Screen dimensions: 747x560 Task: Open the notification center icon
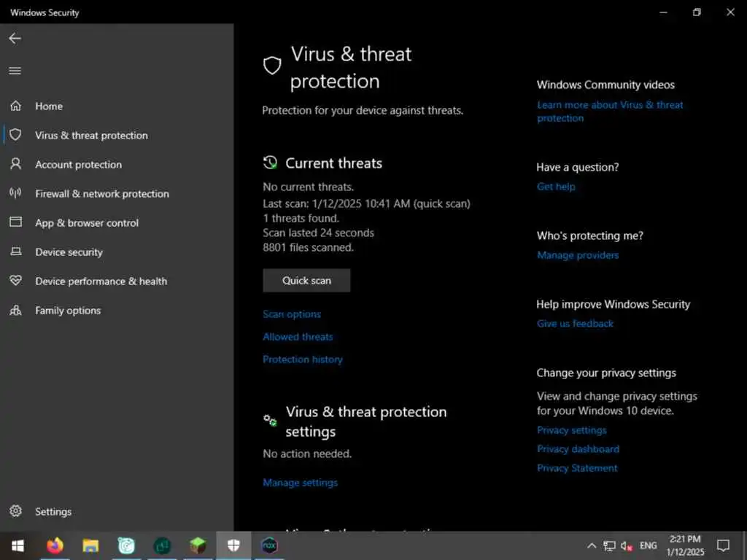tap(724, 545)
